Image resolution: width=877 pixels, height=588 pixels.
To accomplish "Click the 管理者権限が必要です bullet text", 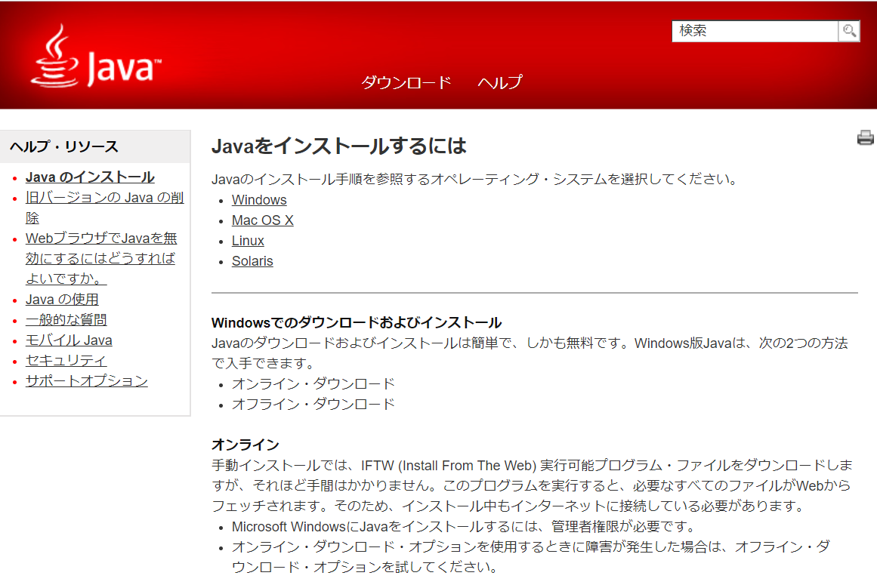I will pyautogui.click(x=465, y=527).
